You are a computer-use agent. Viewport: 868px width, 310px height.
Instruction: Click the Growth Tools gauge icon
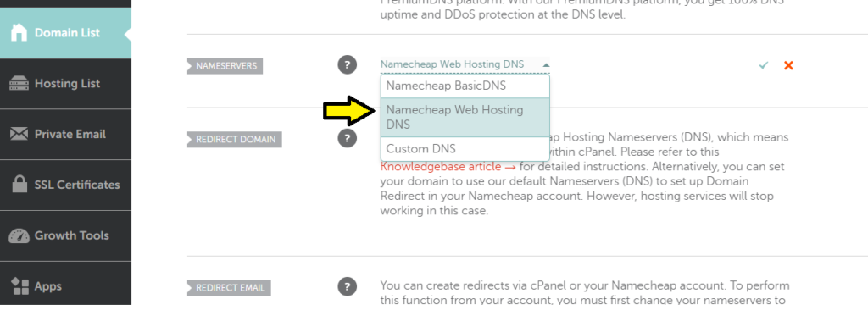(x=19, y=235)
